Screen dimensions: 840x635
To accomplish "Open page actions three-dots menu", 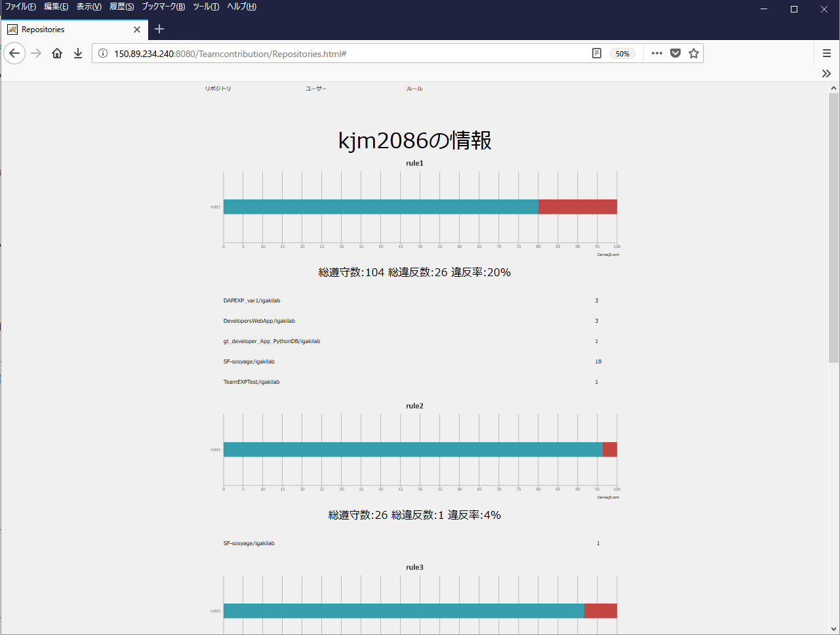I will click(657, 53).
